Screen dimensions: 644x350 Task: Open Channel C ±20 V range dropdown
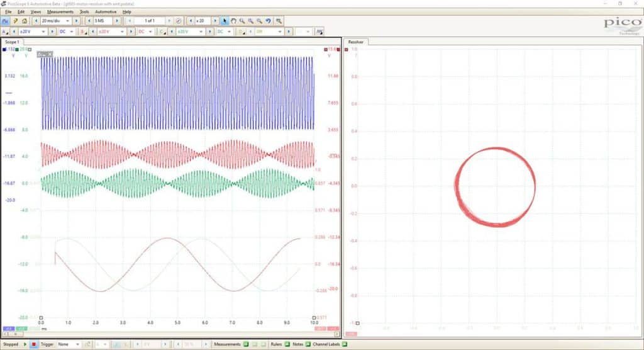(190, 31)
